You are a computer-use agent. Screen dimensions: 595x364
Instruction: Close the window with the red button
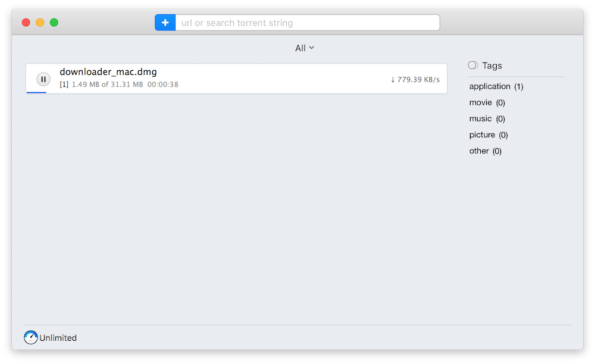coord(26,23)
